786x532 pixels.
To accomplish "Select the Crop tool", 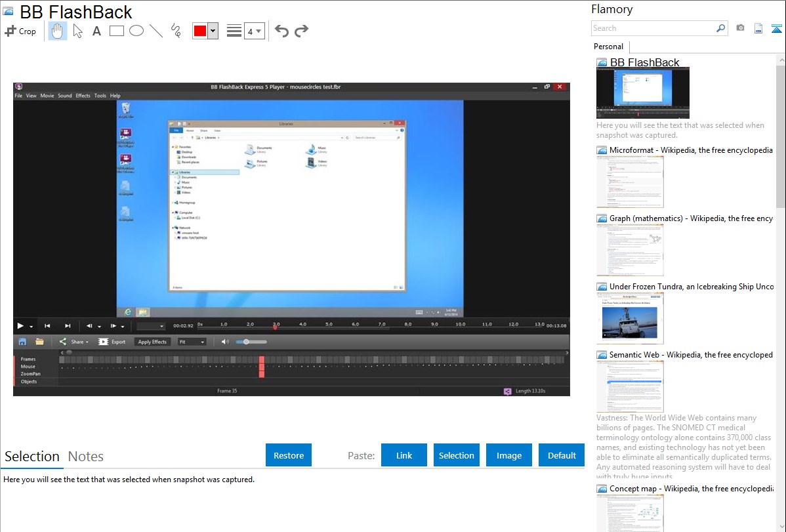I will tap(20, 31).
